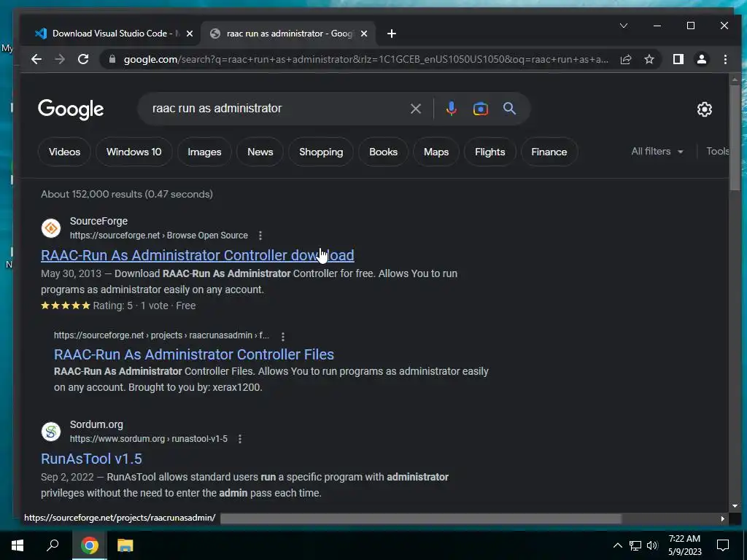Go to the Google logo homepage
The height and width of the screenshot is (560, 747).
(x=71, y=109)
